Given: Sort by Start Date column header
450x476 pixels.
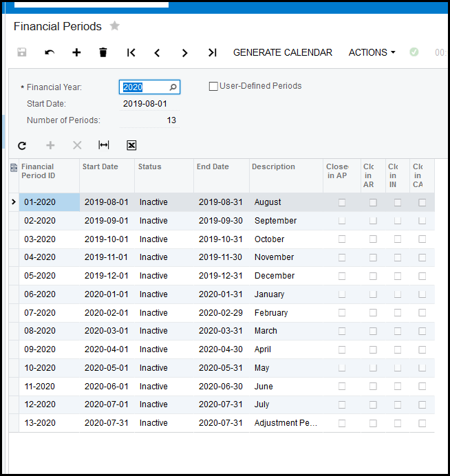Looking at the screenshot, I should pos(100,166).
